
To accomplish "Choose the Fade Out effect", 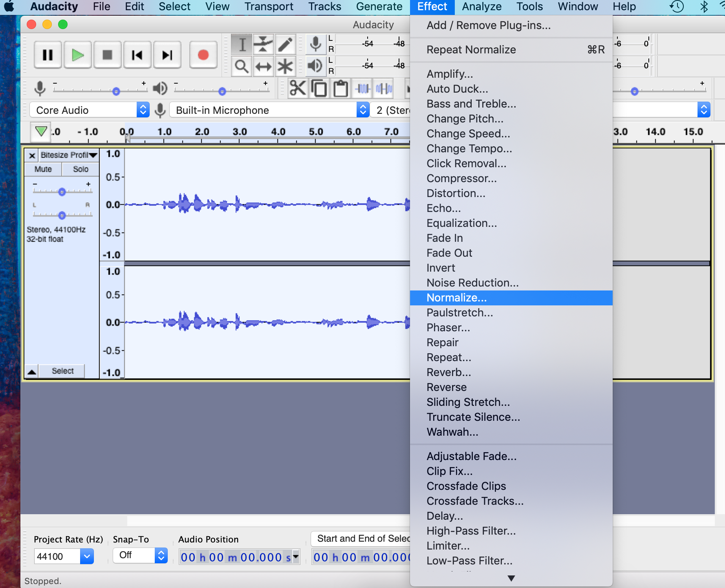I will point(511,253).
